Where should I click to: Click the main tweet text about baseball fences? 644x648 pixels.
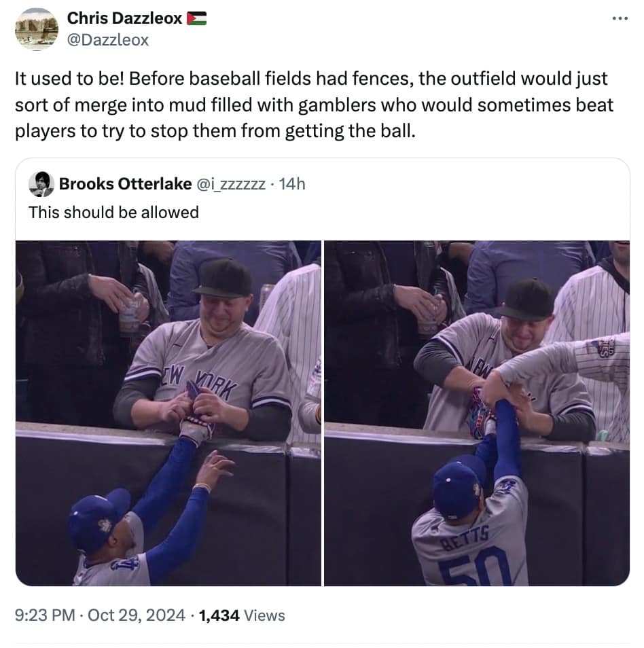pos(314,105)
